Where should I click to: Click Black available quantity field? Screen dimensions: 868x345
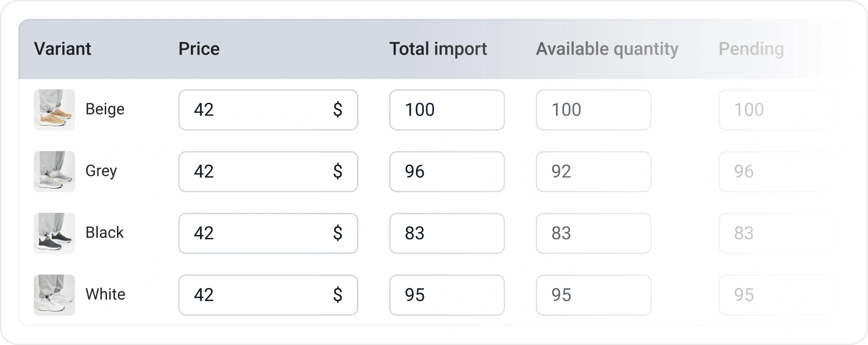(x=593, y=233)
